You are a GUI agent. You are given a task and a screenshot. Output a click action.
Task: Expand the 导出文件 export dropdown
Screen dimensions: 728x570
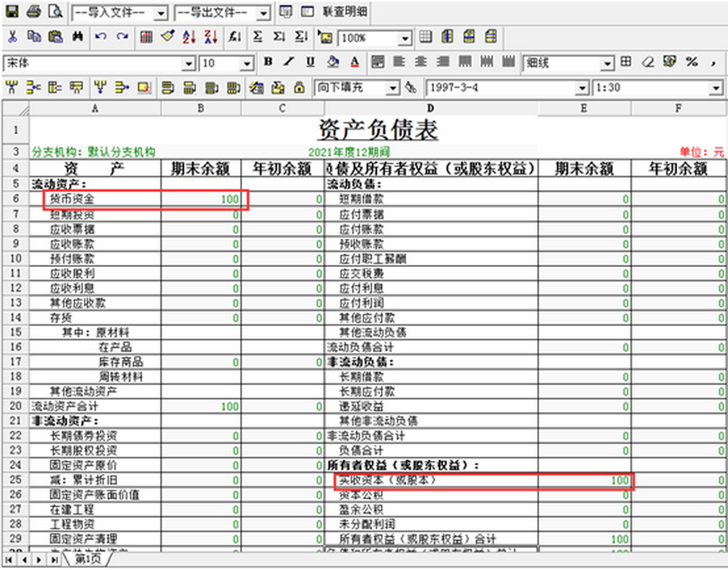coord(263,13)
